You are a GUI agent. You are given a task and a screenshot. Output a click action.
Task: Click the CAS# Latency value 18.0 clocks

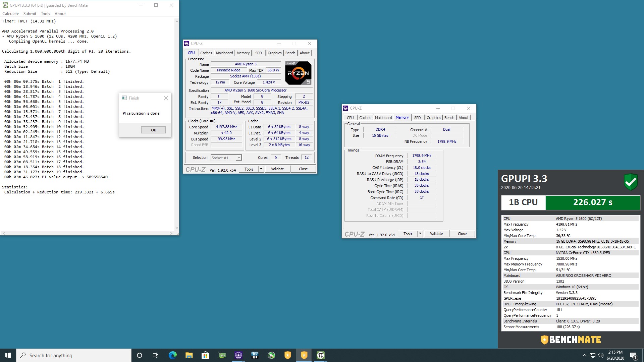(422, 168)
